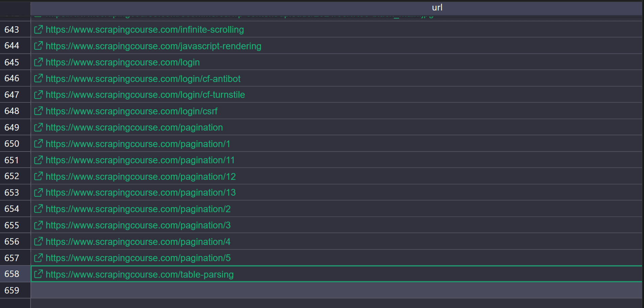This screenshot has height=308, width=644.
Task: Open the login/cf-antibot link
Action: click(143, 79)
